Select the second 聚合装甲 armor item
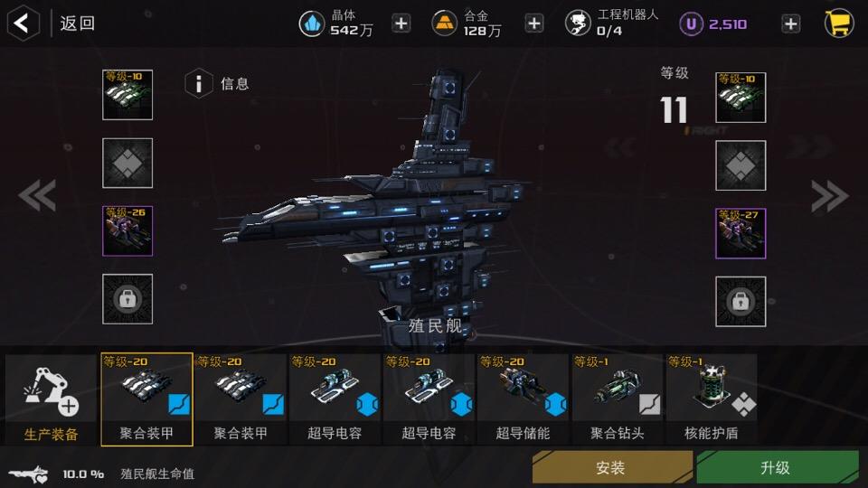Image resolution: width=868 pixels, height=488 pixels. click(241, 399)
